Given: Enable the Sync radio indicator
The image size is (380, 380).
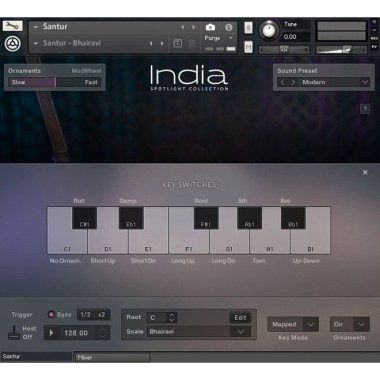Looking at the screenshot, I should point(51,314).
